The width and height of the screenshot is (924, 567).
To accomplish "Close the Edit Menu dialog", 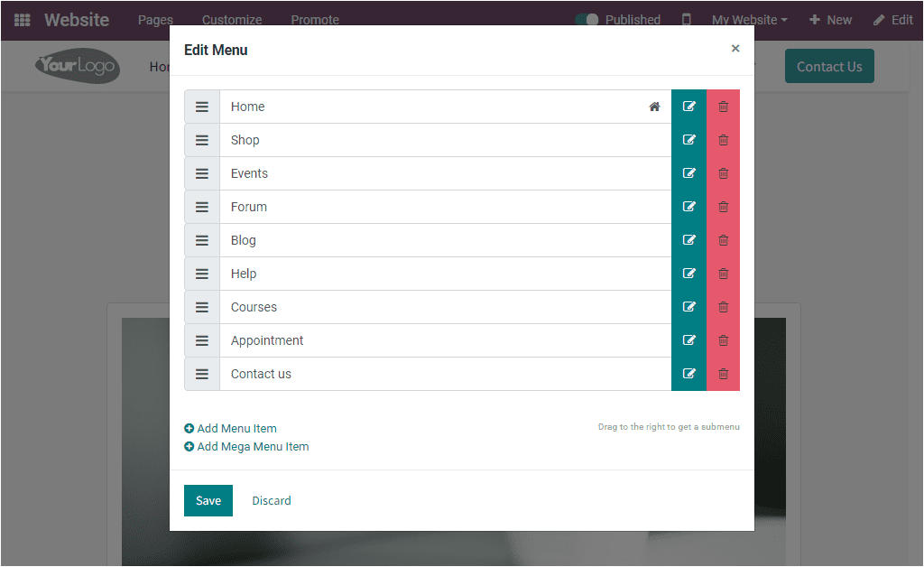I will tap(735, 49).
